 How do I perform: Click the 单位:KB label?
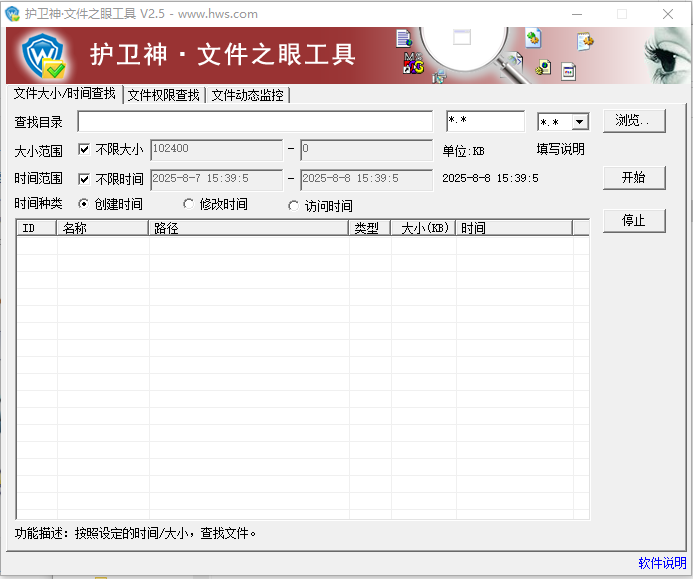[x=463, y=151]
